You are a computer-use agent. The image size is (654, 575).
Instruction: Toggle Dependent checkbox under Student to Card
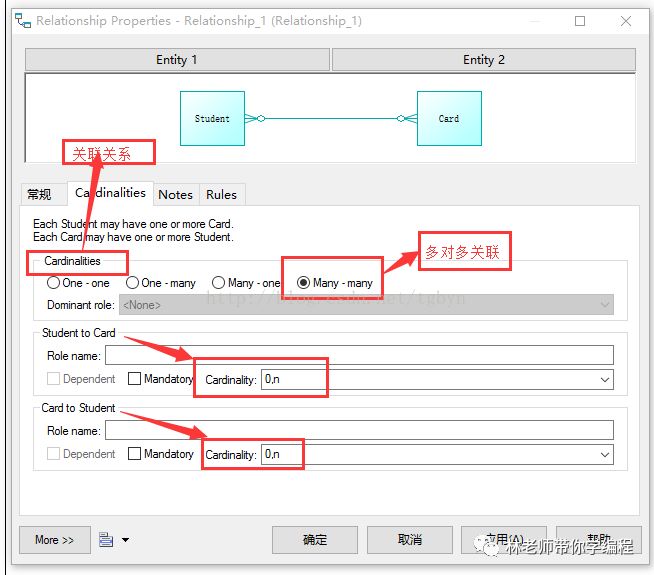pos(53,379)
